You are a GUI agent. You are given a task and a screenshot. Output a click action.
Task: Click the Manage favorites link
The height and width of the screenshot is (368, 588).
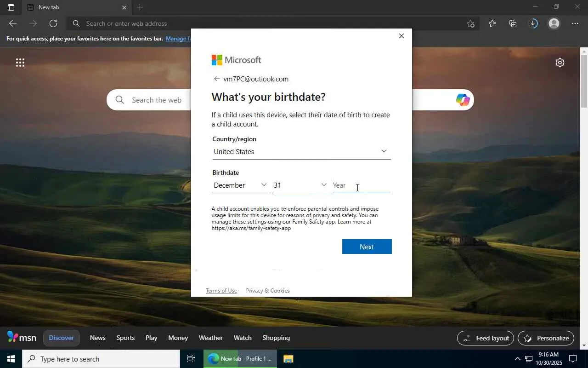pyautogui.click(x=178, y=39)
